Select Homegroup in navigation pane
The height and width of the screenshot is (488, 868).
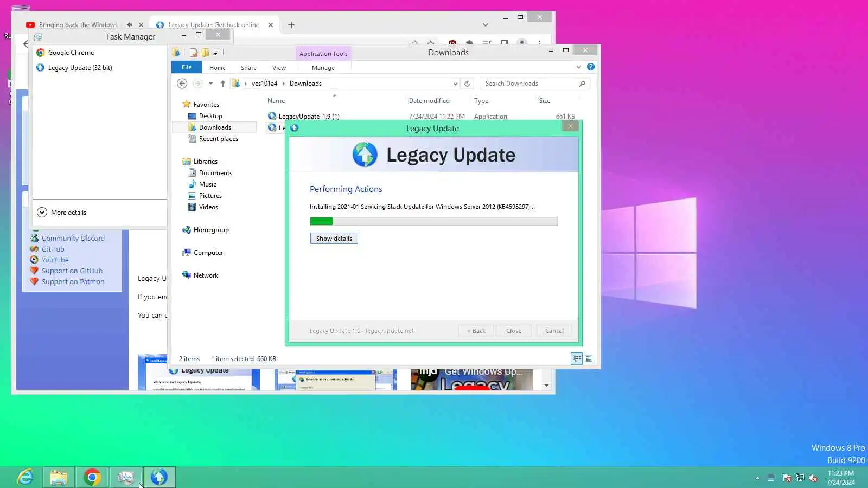pyautogui.click(x=211, y=230)
